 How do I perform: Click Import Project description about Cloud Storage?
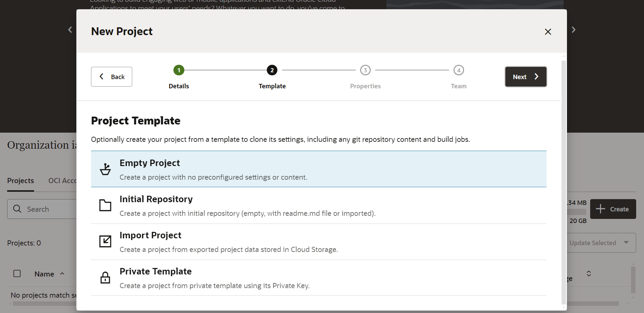[x=229, y=250]
